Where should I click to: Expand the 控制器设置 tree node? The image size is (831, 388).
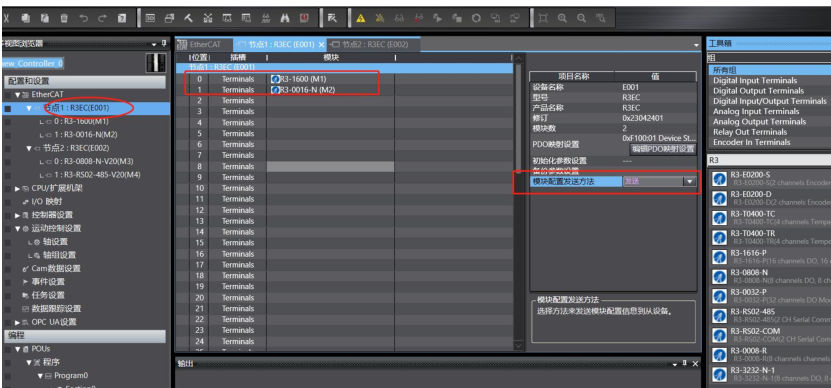[x=17, y=215]
